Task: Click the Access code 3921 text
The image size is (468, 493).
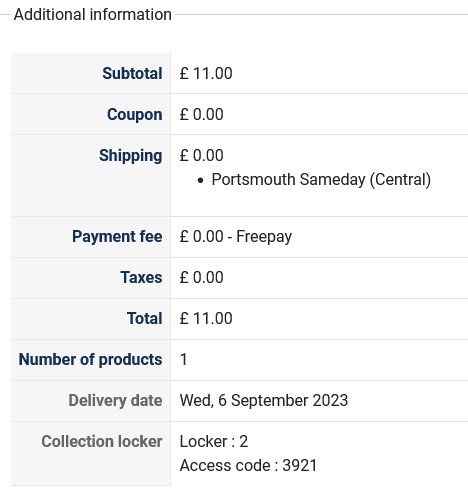Action: [248, 465]
